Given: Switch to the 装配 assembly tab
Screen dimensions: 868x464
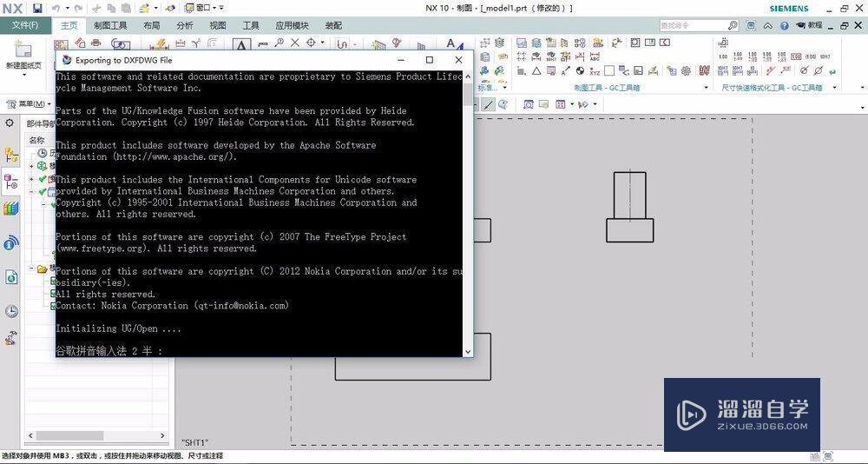Looking at the screenshot, I should coord(333,25).
